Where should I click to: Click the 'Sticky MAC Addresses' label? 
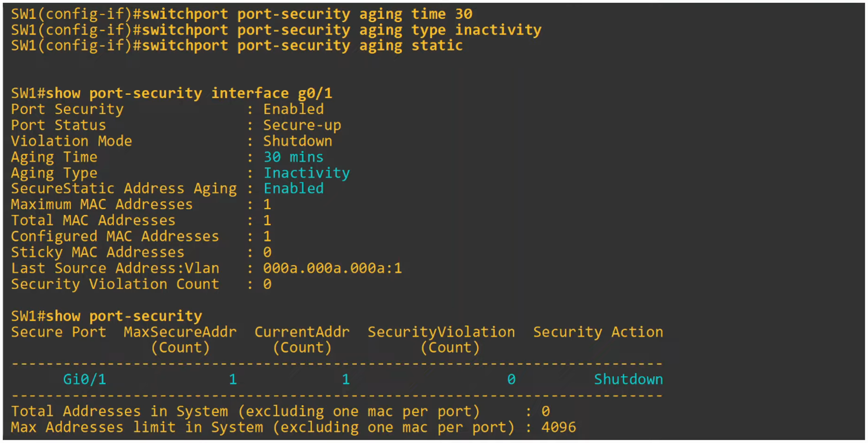tap(98, 252)
